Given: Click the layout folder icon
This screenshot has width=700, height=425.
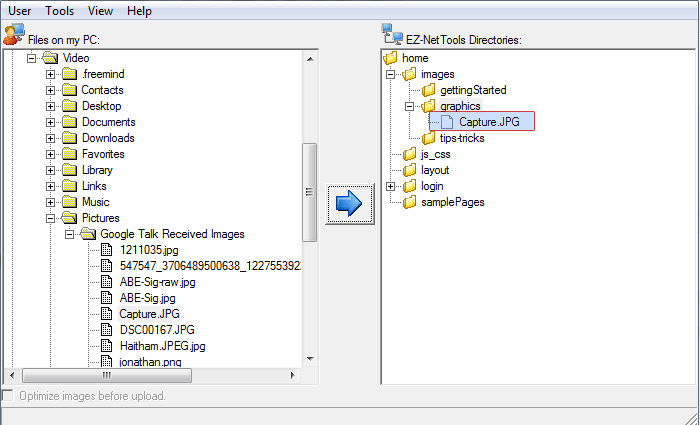Looking at the screenshot, I should (410, 170).
